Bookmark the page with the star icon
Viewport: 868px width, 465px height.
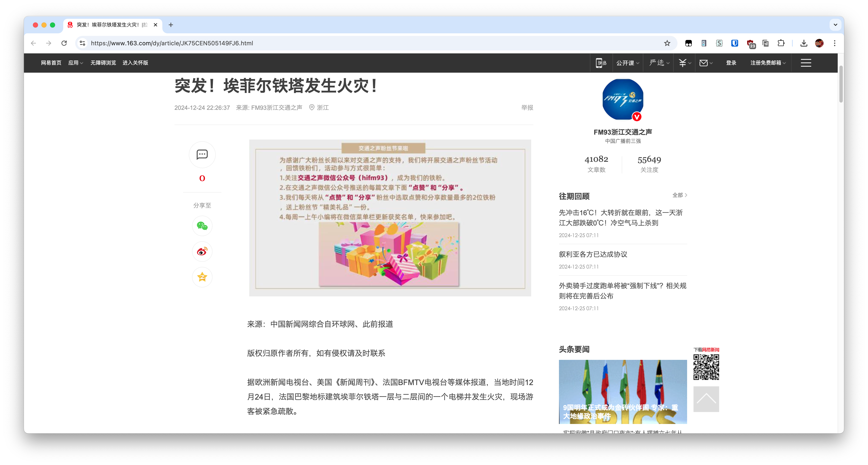tap(667, 43)
